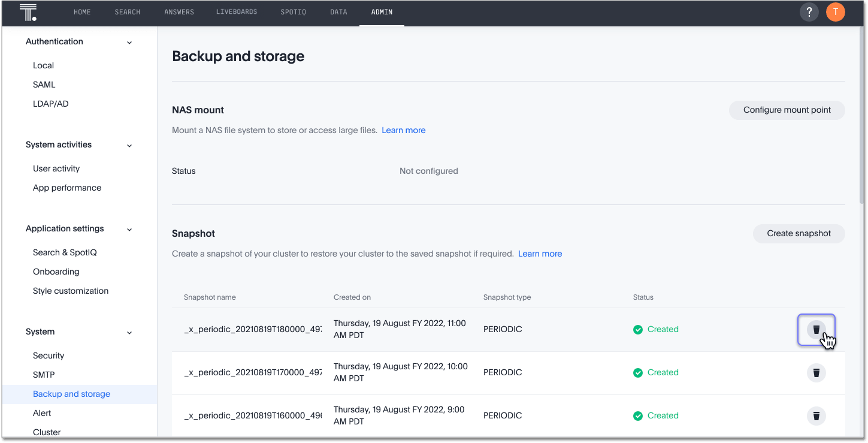This screenshot has width=868, height=443.
Task: Open the user profile avatar
Action: coord(835,12)
